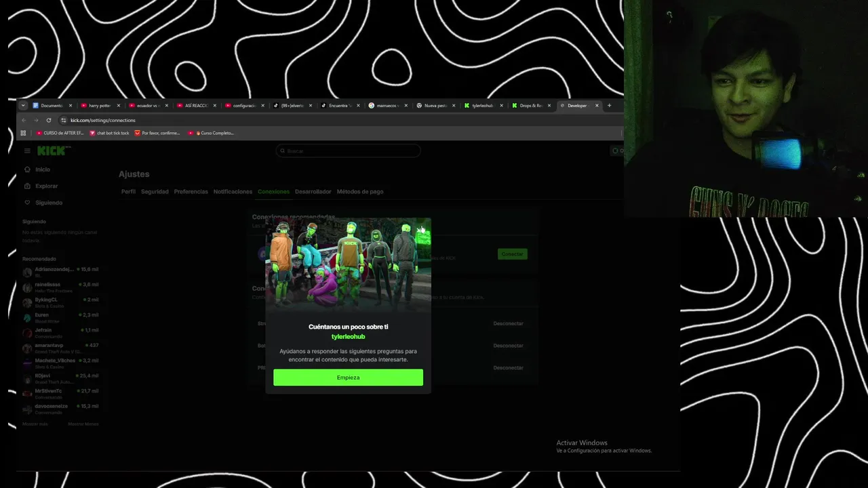This screenshot has height=488, width=868.
Task: Click Desconectar in the first connection row
Action: (x=508, y=324)
